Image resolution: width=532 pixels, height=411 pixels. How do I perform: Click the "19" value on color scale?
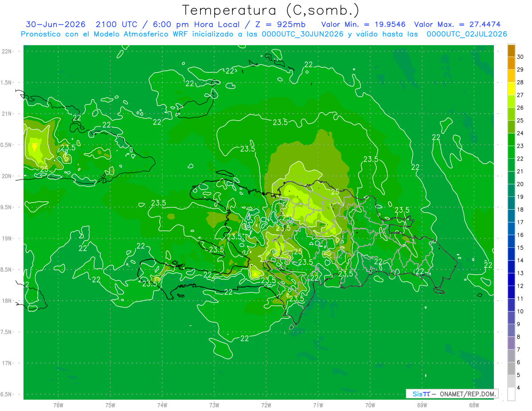520,197
